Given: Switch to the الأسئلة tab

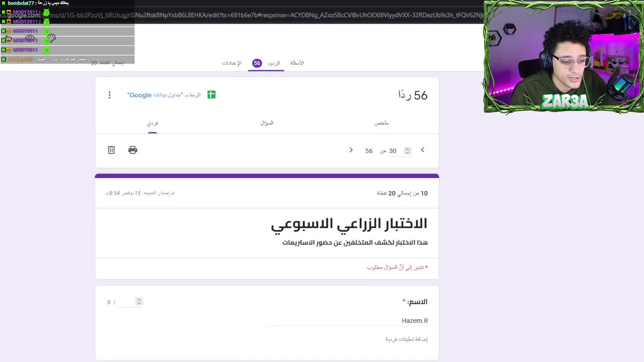Looking at the screenshot, I should pos(297,63).
